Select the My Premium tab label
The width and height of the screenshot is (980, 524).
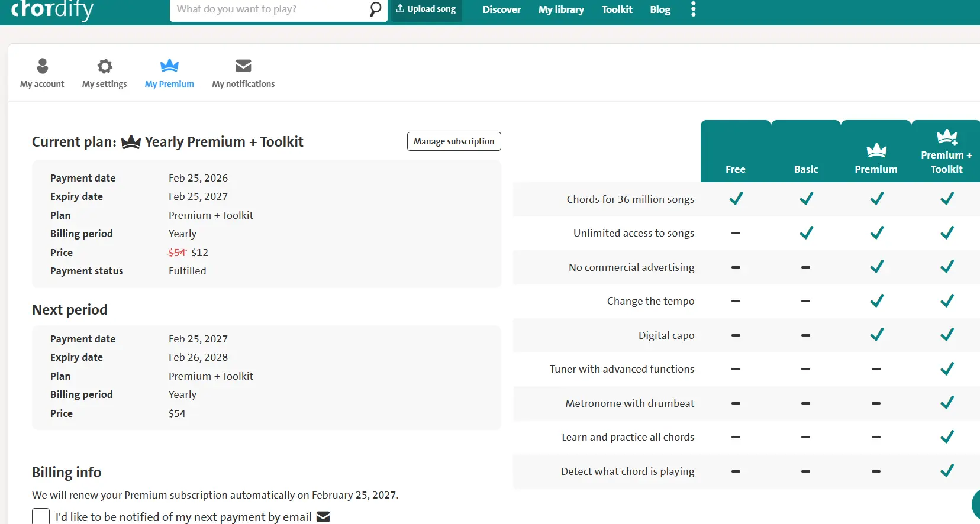169,84
